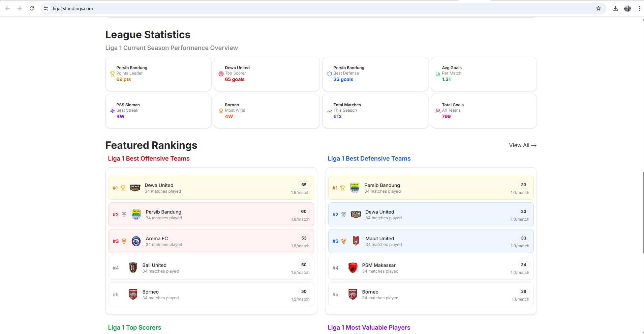Click 1.9/match rate for Dewa United
This screenshot has height=334, width=644.
[300, 193]
